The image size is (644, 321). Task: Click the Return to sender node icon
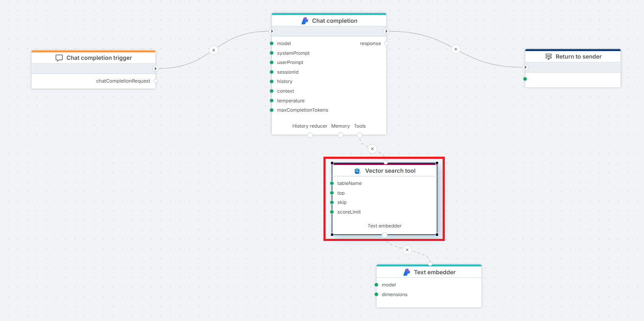[548, 56]
